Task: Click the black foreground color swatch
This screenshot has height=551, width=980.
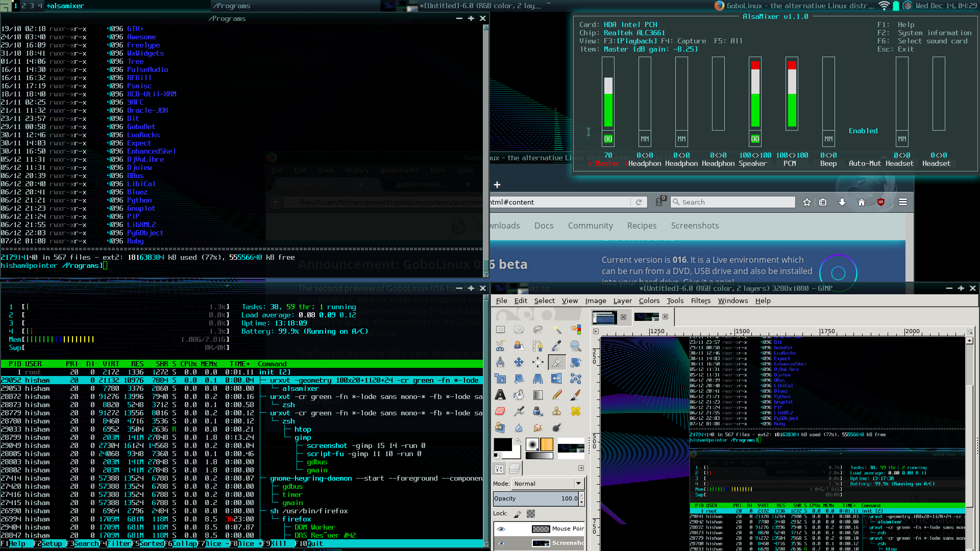Action: (502, 444)
